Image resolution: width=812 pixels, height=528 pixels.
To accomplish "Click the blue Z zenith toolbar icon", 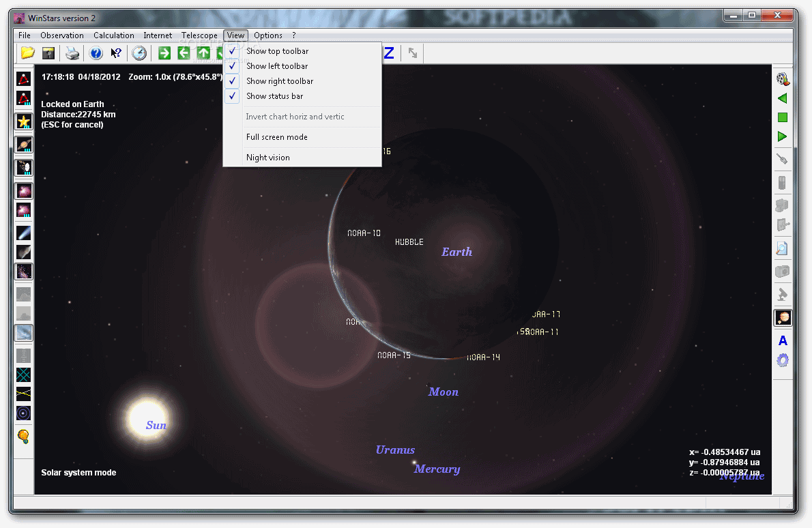I will point(389,53).
